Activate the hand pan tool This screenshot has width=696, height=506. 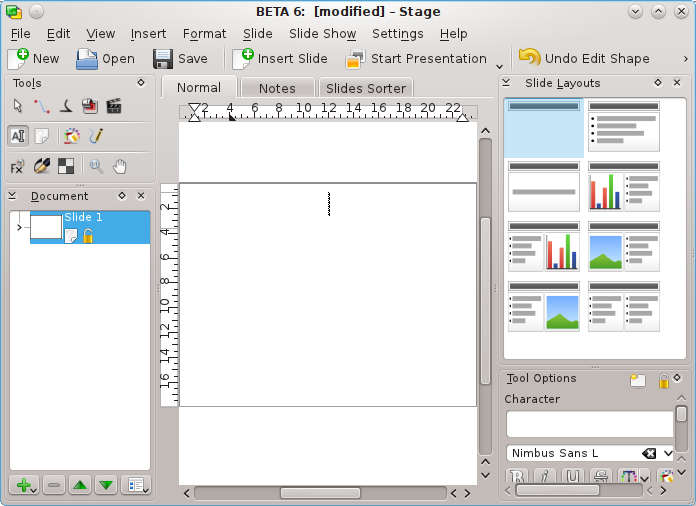[x=120, y=167]
